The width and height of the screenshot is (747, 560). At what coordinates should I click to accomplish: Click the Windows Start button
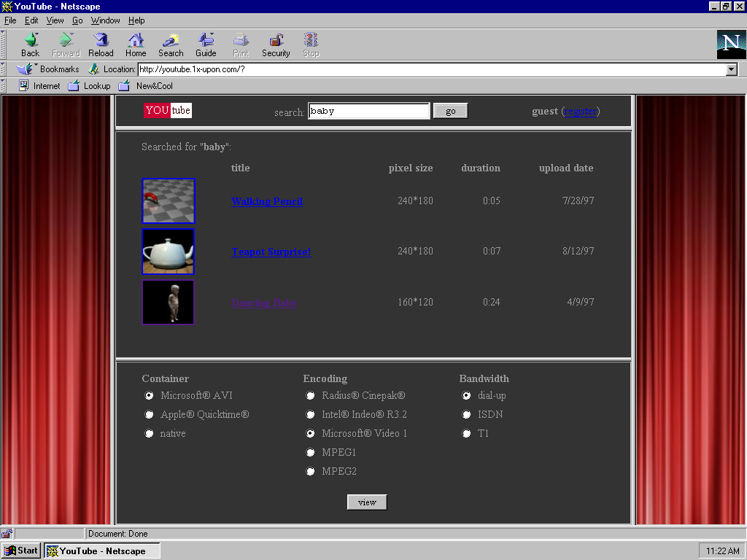point(21,551)
